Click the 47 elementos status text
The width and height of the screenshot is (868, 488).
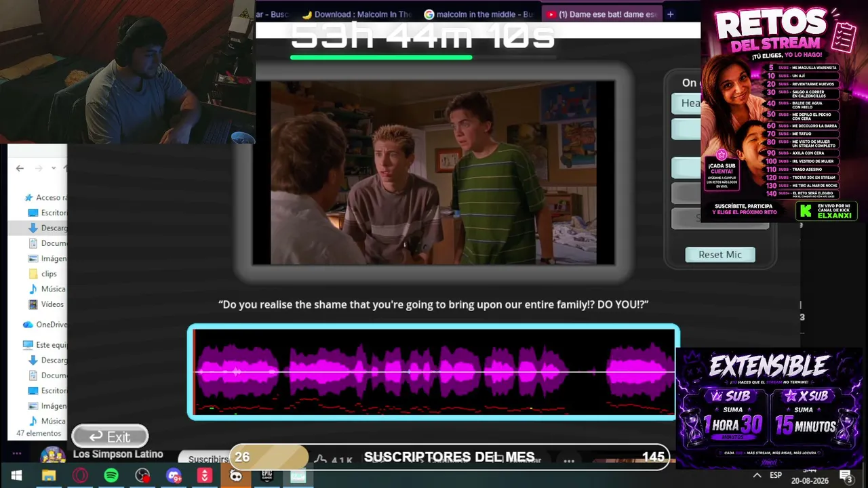(39, 433)
